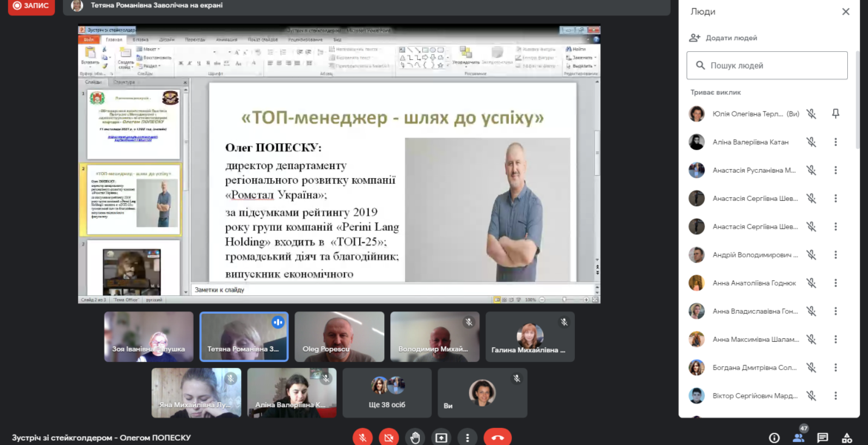Switch to the Дизайн ribbon tab
Image resolution: width=868 pixels, height=445 pixels.
[x=167, y=40]
